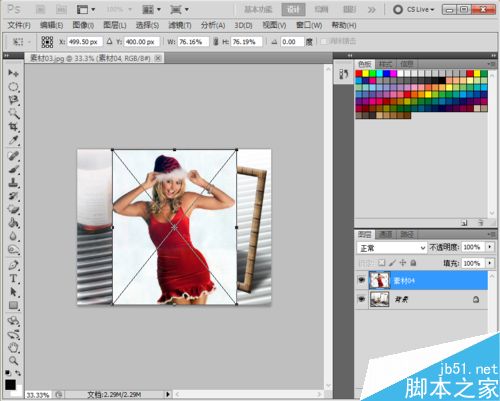
Task: Open the blend mode dropdown 正常
Action: pos(392,248)
